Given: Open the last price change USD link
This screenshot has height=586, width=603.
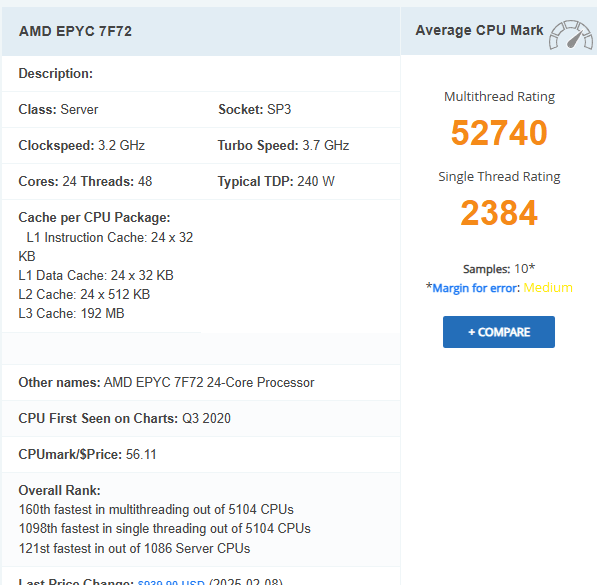Looking at the screenshot, I should [x=171, y=582].
